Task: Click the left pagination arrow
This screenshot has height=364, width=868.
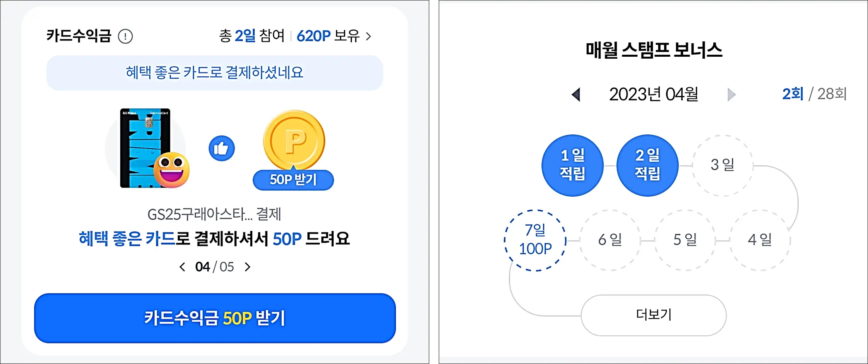Action: pos(182,267)
